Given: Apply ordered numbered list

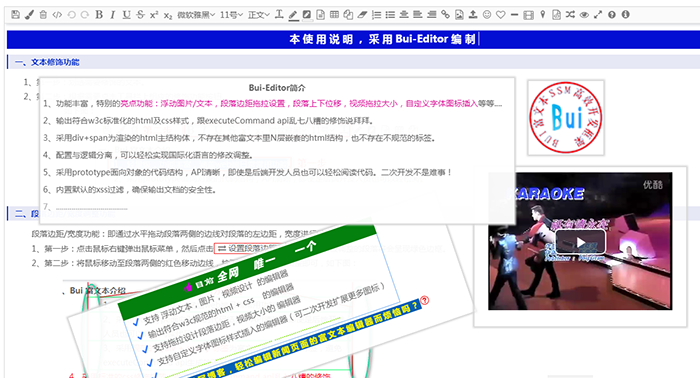Looking at the screenshot, I should (x=376, y=15).
